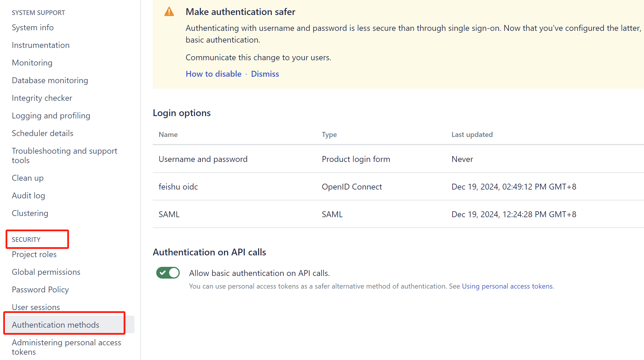Viewport: 644px width, 360px height.
Task: Go to System info page
Action: coord(33,27)
